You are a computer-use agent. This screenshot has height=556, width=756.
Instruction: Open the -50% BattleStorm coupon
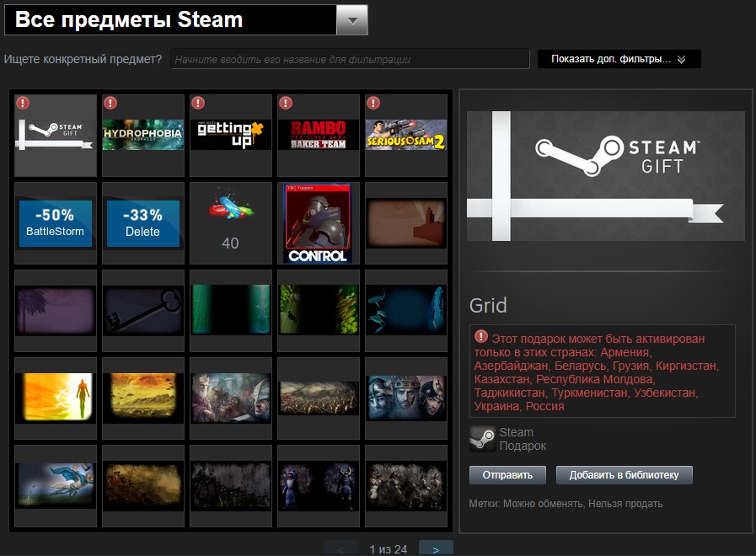coord(56,223)
